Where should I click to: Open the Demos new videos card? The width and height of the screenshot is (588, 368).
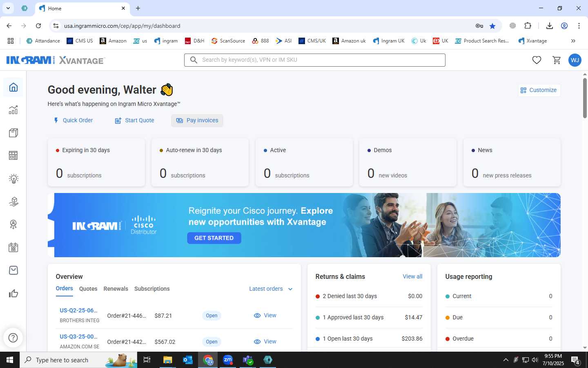pos(408,162)
